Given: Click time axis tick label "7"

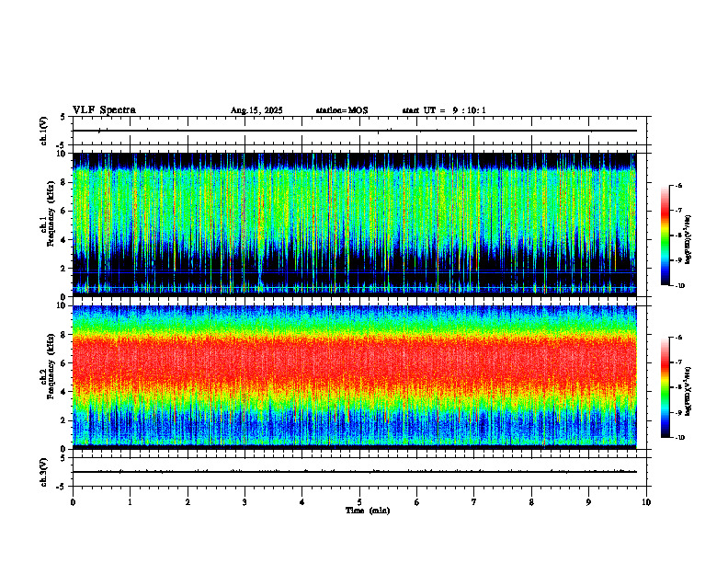Looking at the screenshot, I should coord(474,502).
